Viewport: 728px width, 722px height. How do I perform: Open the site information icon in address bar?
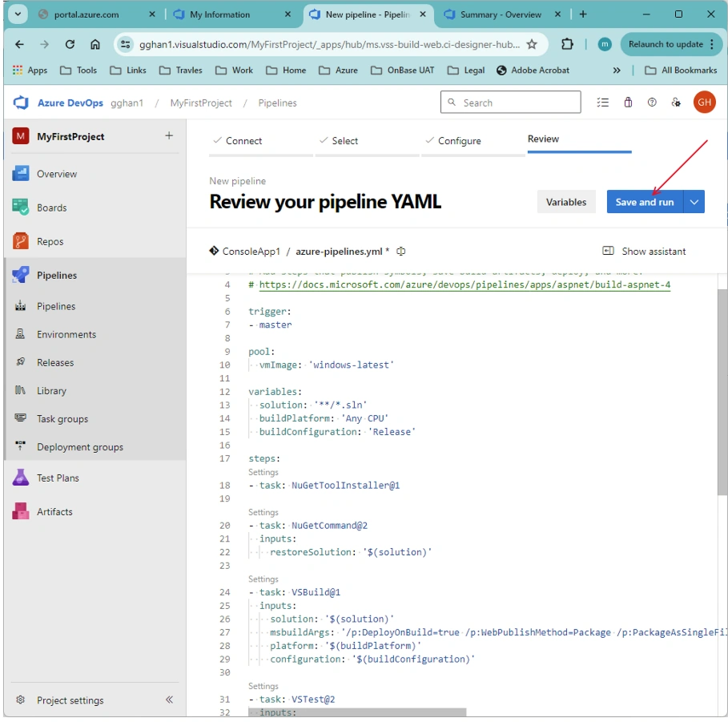point(126,45)
